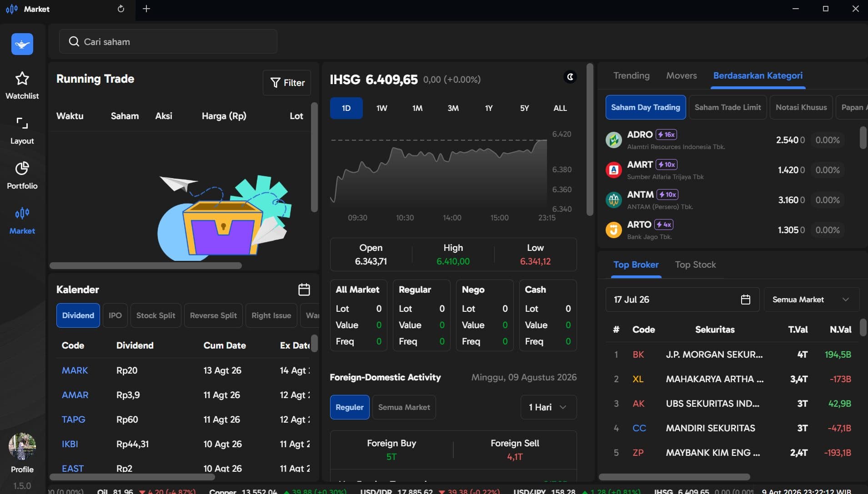
Task: Select the Reverse Split calendar tab
Action: pyautogui.click(x=213, y=315)
